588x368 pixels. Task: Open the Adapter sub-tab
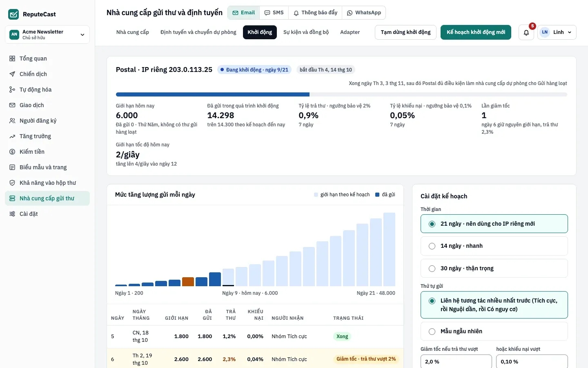[x=350, y=32]
